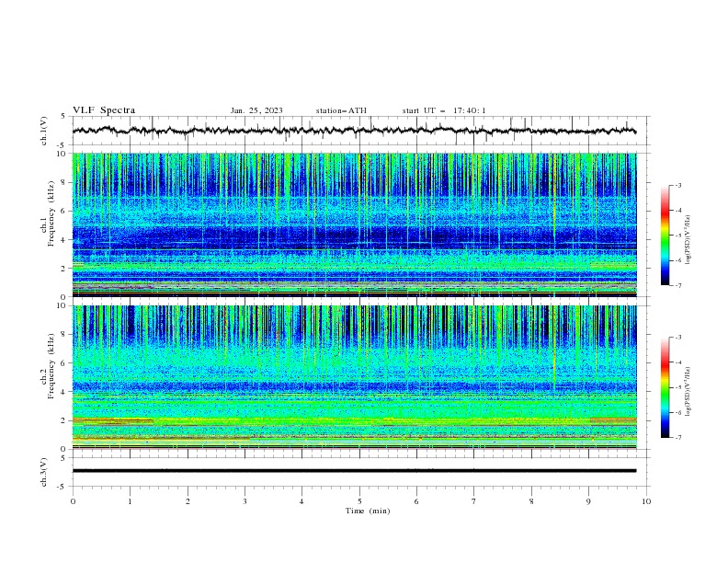Click the ch.1 frequency tick "8" kHz
728x563 pixels.
coord(65,182)
